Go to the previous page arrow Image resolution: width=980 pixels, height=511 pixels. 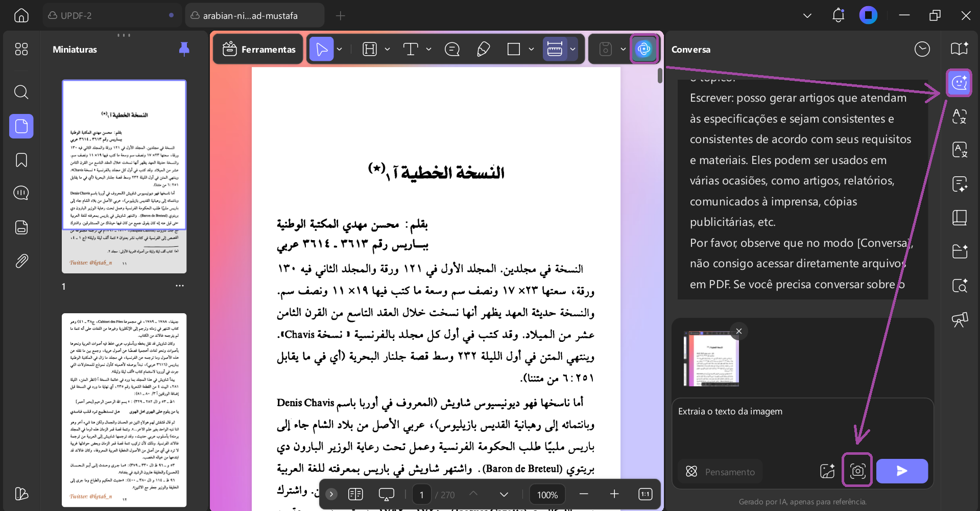pyautogui.click(x=473, y=494)
